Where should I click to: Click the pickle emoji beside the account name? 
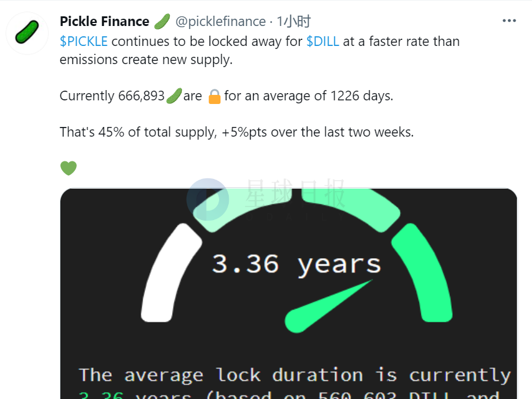(162, 22)
